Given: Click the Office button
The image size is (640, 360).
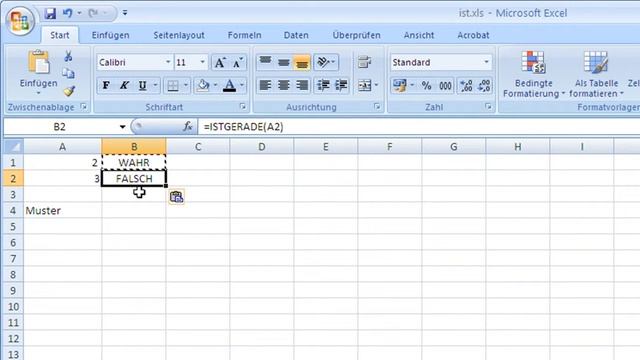Looking at the screenshot, I should coord(20,20).
